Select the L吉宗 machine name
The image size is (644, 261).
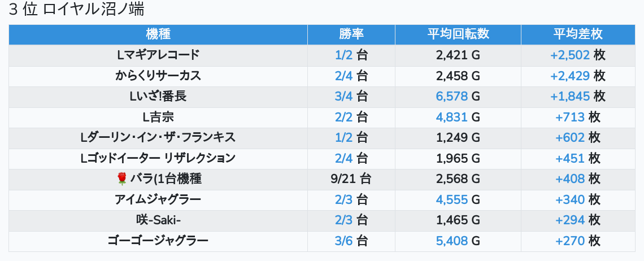pos(158,117)
